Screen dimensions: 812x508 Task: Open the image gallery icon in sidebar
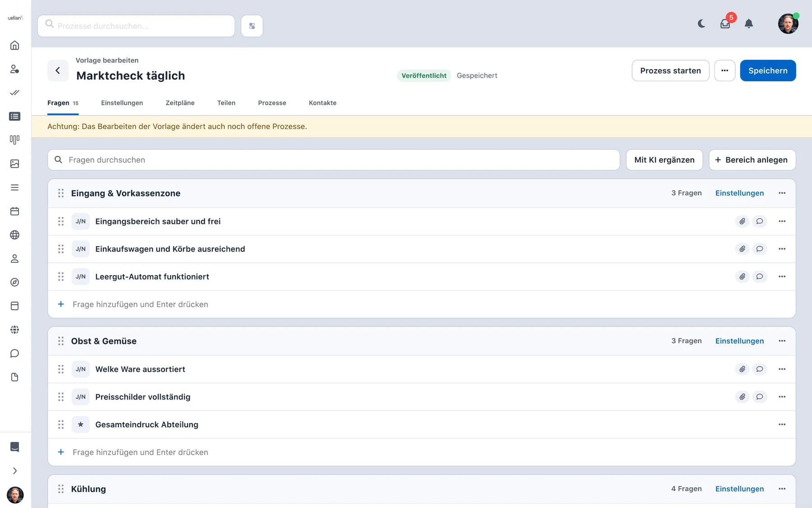pyautogui.click(x=14, y=164)
